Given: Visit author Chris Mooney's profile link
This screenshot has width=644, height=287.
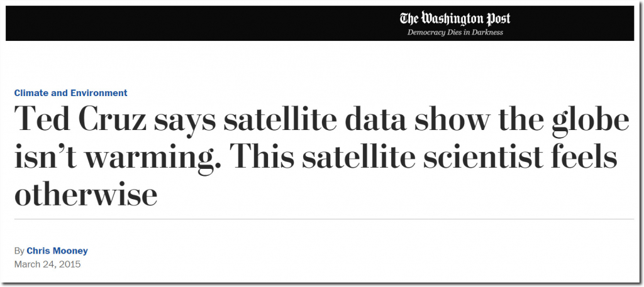Looking at the screenshot, I should click(x=57, y=251).
